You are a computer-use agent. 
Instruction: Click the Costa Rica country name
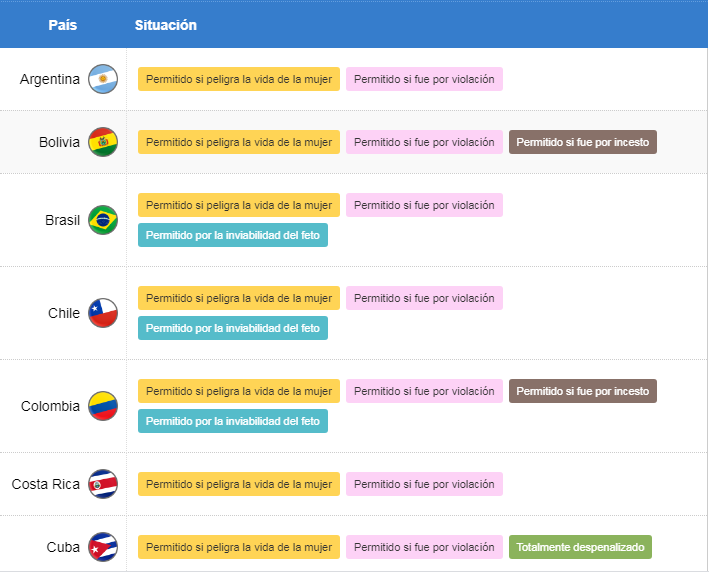(x=46, y=484)
